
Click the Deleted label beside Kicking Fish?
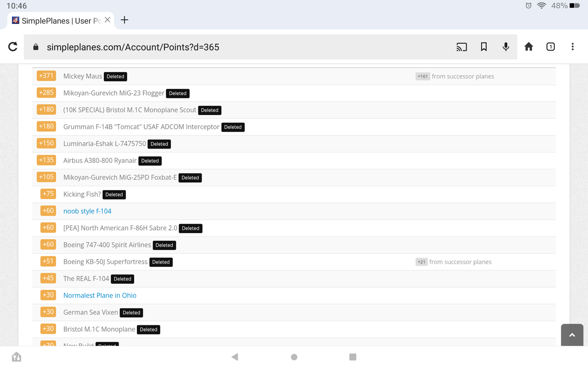[x=114, y=195]
